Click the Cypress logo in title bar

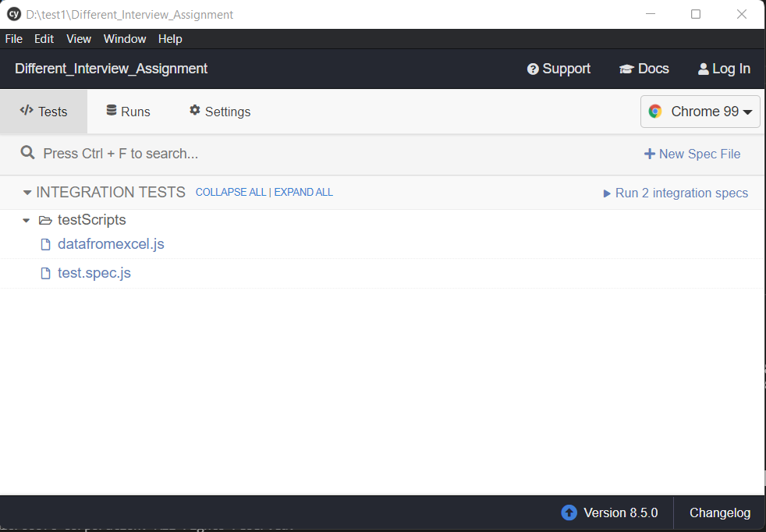14,14
